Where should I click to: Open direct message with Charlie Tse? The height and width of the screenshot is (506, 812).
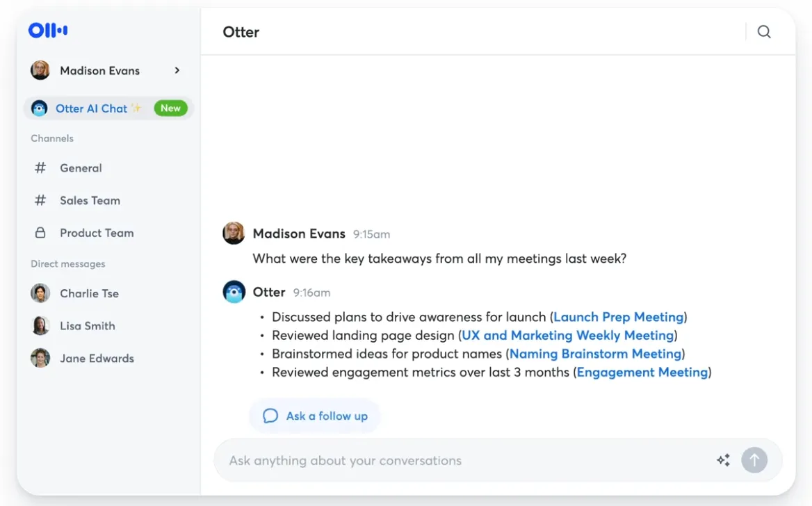click(x=89, y=293)
